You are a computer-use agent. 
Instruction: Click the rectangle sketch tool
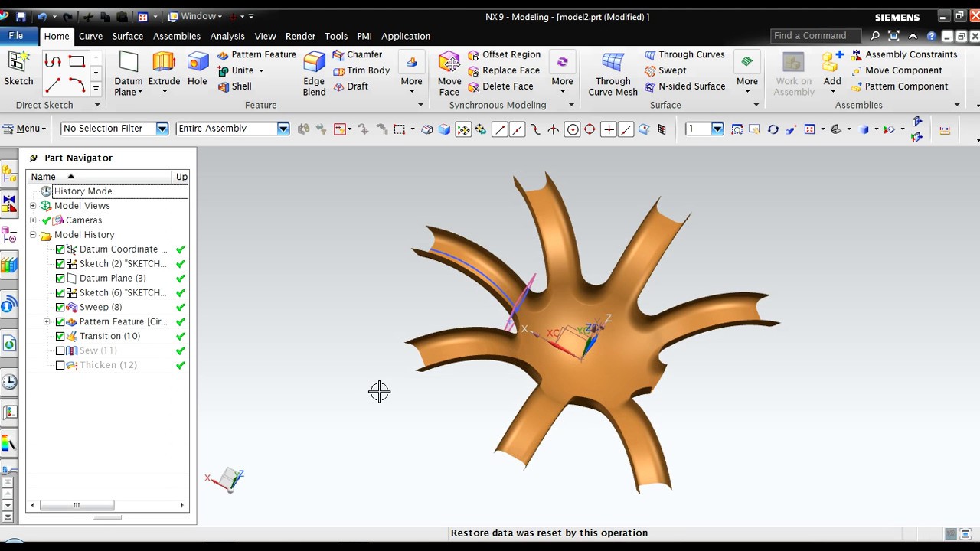77,61
